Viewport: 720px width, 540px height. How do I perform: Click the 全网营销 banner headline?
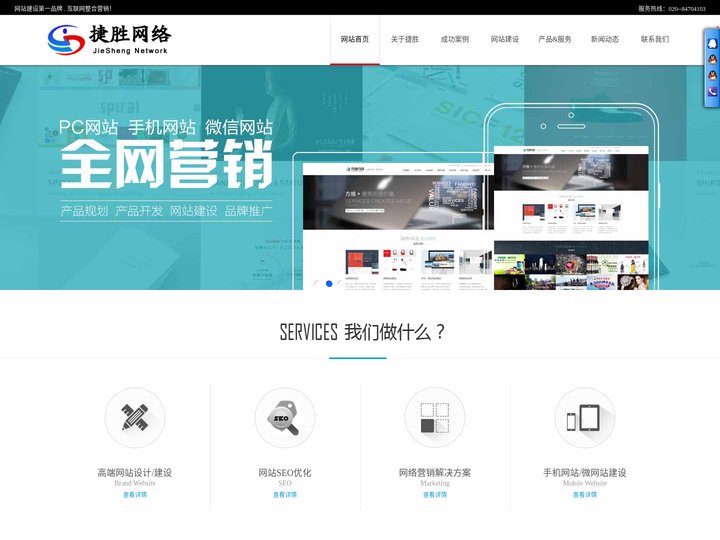click(x=167, y=164)
